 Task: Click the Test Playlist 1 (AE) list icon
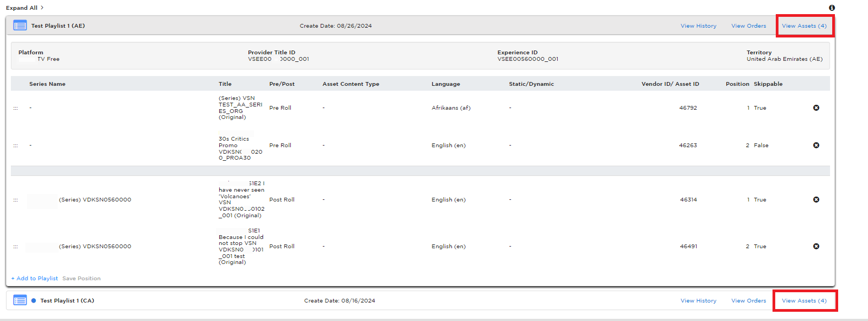(x=20, y=26)
